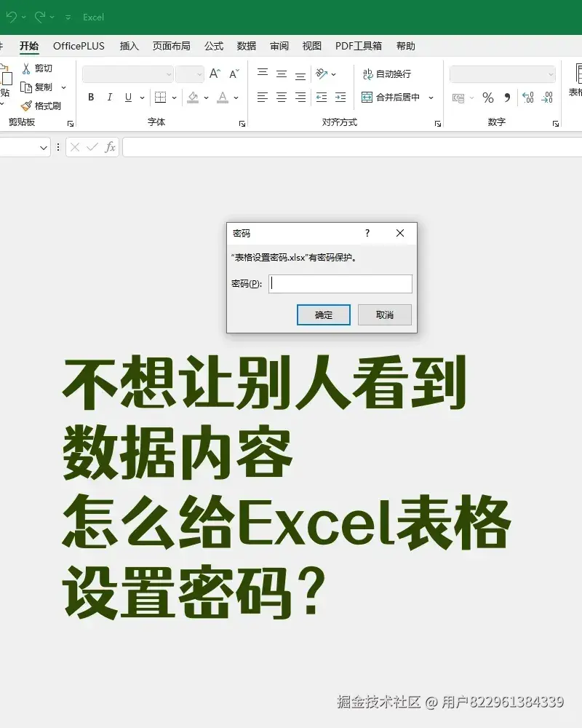Open the 审阅 tab
Image resolution: width=582 pixels, height=728 pixels.
(279, 46)
